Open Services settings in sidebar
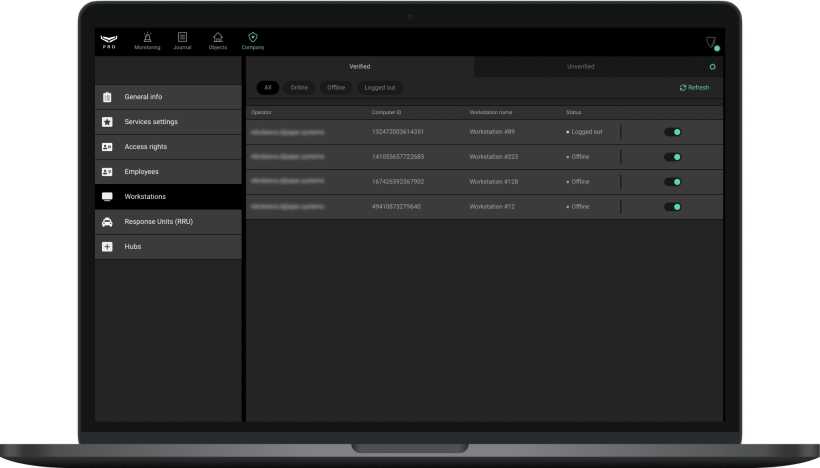 point(151,122)
